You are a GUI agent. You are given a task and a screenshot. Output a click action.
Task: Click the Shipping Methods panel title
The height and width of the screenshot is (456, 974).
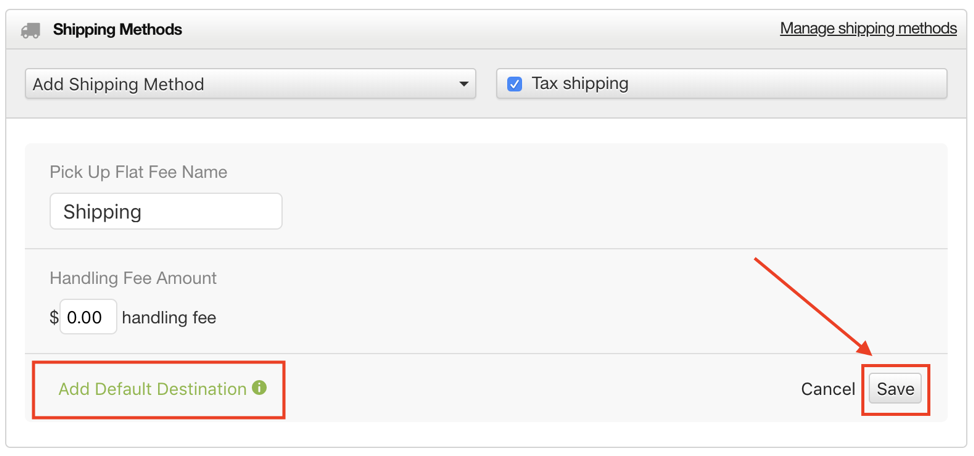[117, 29]
